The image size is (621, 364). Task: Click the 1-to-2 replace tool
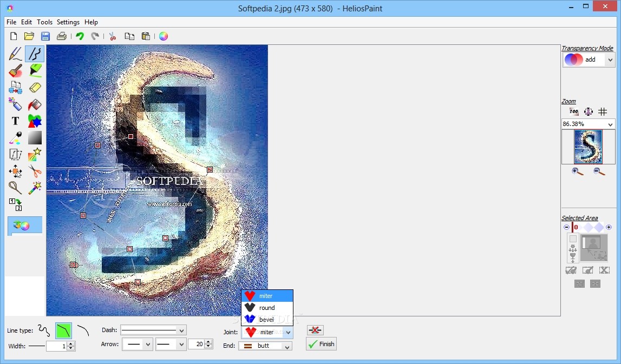15,204
